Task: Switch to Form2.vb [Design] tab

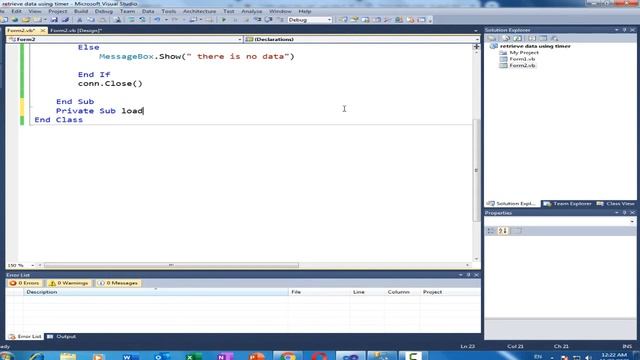Action: tap(76, 30)
